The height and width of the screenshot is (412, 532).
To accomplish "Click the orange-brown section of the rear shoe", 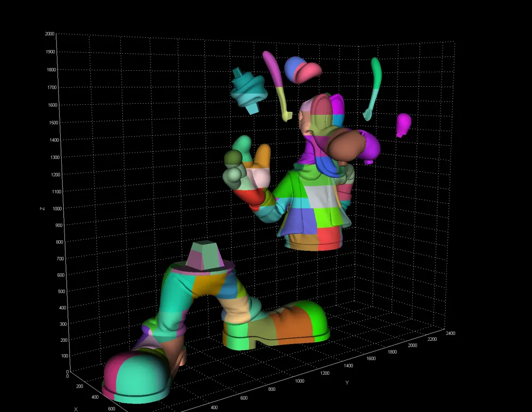I will [292, 324].
